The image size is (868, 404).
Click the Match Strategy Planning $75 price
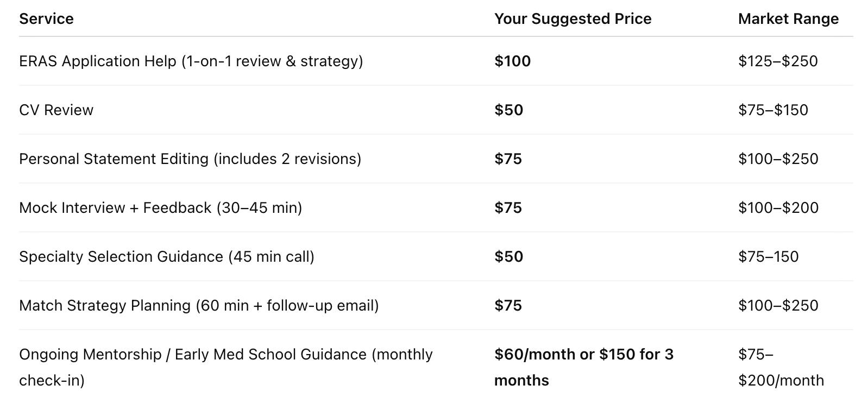coord(508,305)
